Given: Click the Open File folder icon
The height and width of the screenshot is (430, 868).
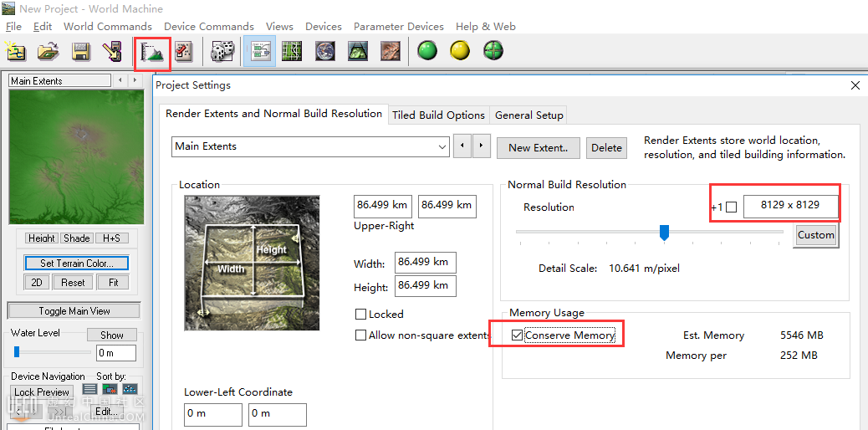Looking at the screenshot, I should pyautogui.click(x=49, y=51).
